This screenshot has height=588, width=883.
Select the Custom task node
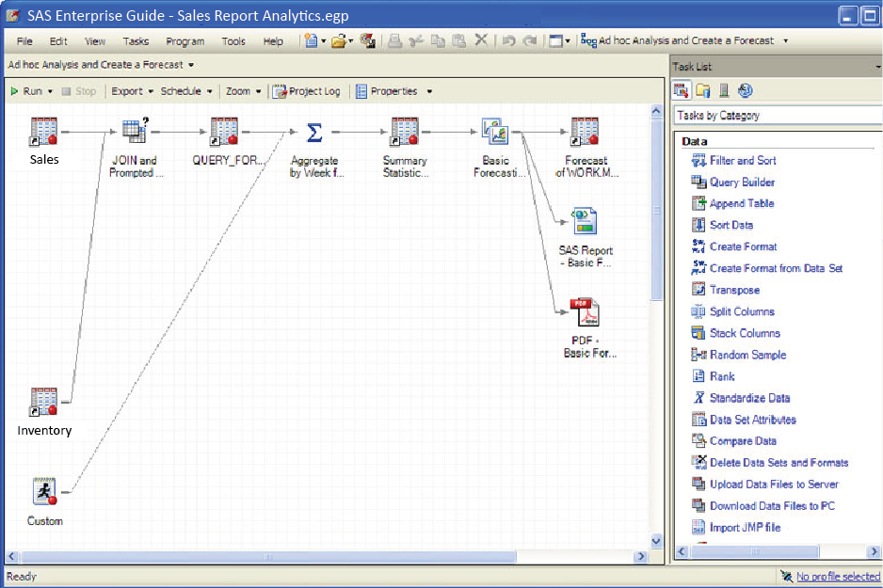[44, 491]
